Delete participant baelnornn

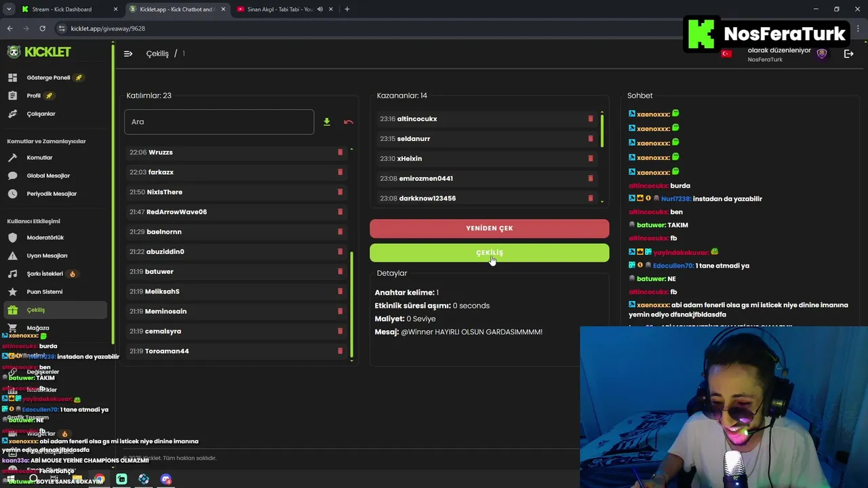[340, 232]
